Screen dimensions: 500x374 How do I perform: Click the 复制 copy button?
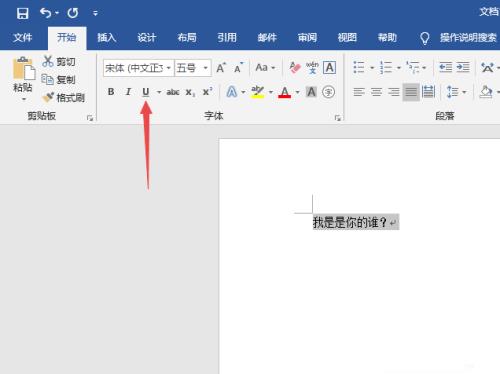click(59, 79)
